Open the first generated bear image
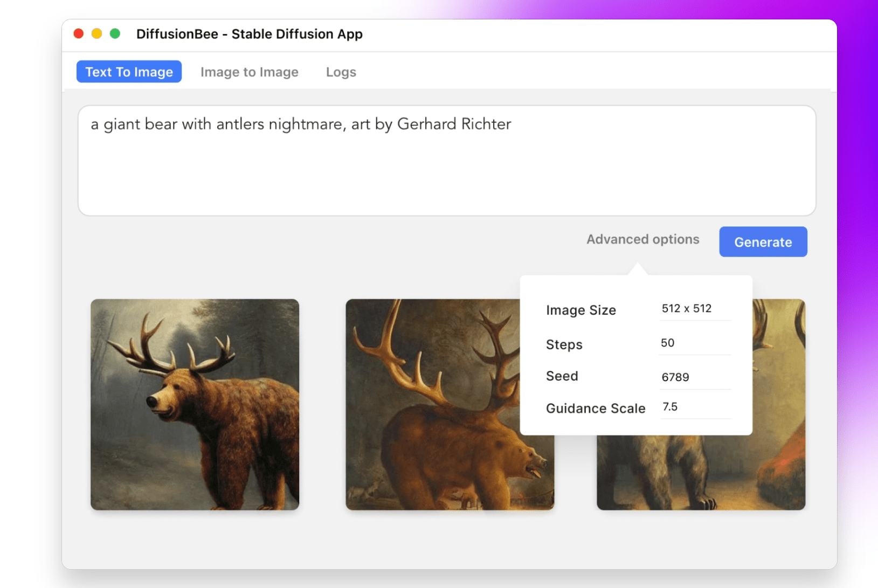This screenshot has height=588, width=878. coord(195,404)
